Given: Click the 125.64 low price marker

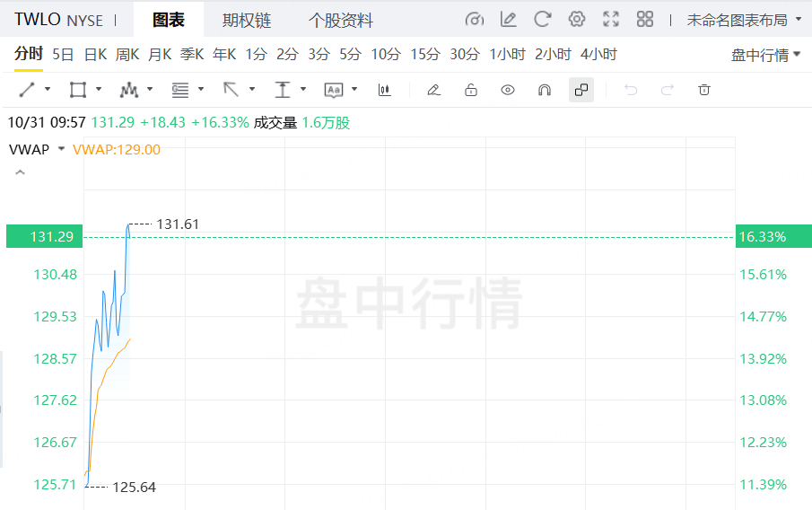Looking at the screenshot, I should click(134, 488).
